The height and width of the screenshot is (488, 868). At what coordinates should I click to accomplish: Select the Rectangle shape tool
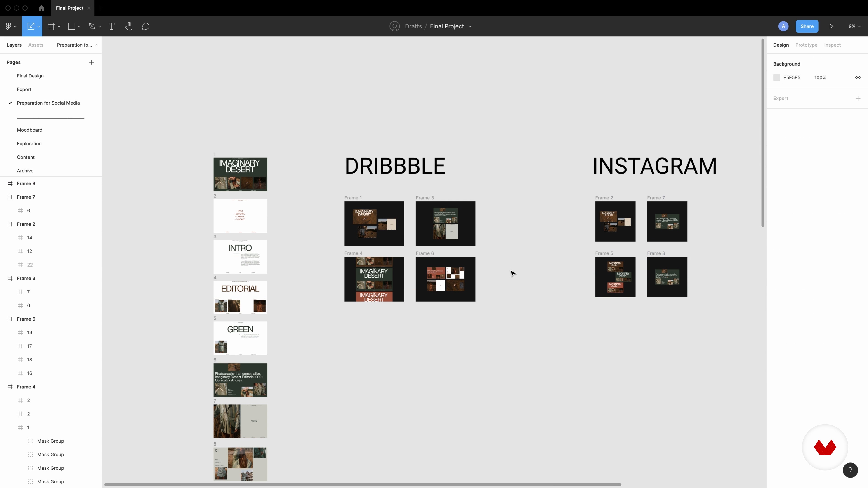71,26
